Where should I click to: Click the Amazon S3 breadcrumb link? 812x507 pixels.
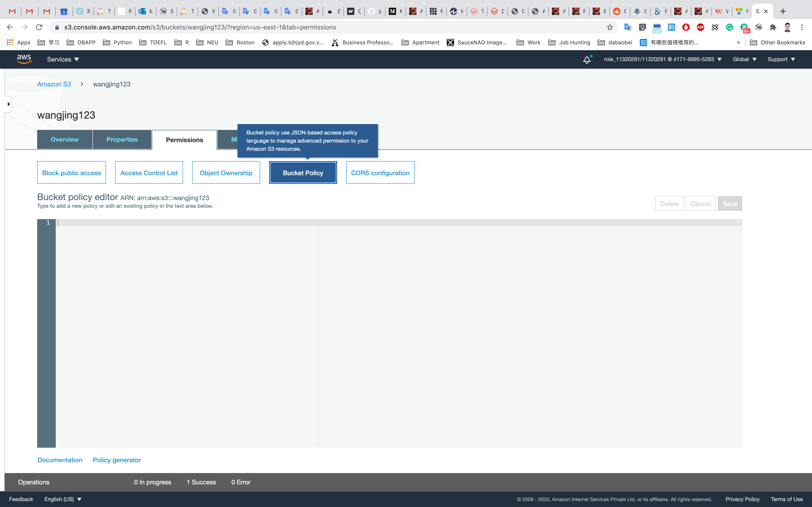click(x=54, y=84)
